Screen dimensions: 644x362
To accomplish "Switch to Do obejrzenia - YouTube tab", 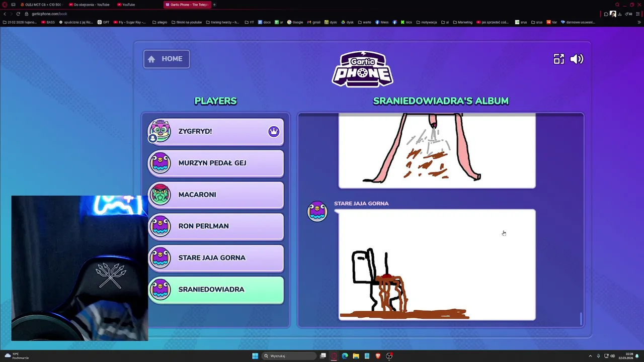I will click(89, 5).
